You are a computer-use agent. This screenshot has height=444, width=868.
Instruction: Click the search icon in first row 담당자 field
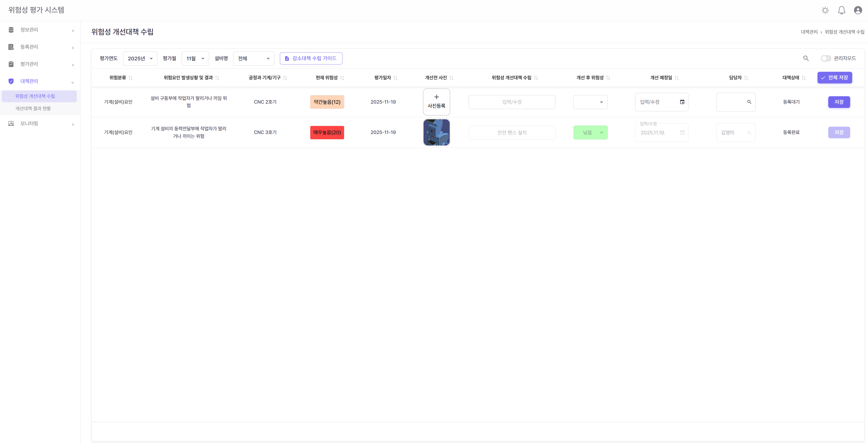coord(749,102)
